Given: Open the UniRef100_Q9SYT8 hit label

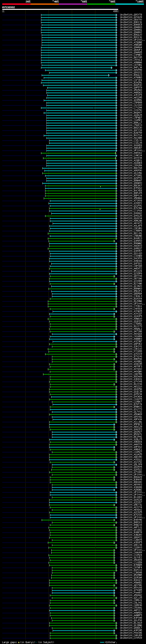Looking at the screenshot, I should click(x=131, y=15).
